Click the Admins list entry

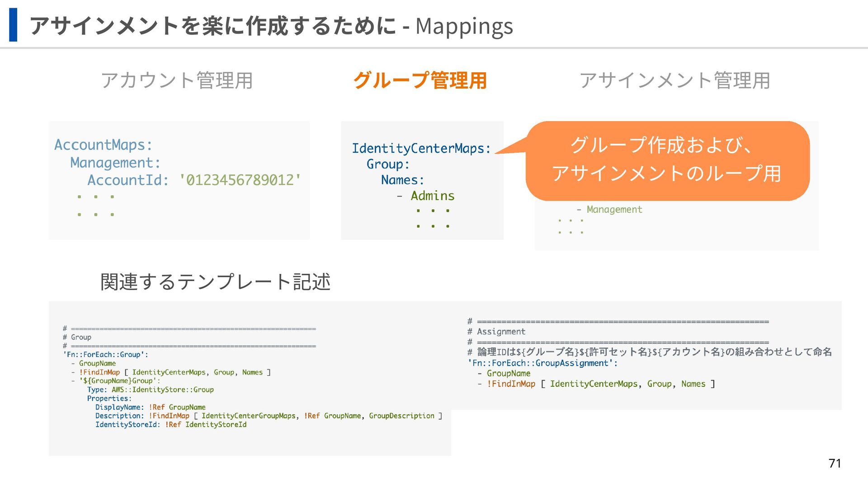coord(432,196)
